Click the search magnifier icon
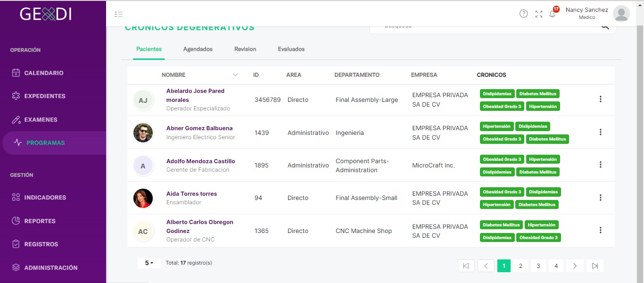This screenshot has height=283, width=644. 605,26
